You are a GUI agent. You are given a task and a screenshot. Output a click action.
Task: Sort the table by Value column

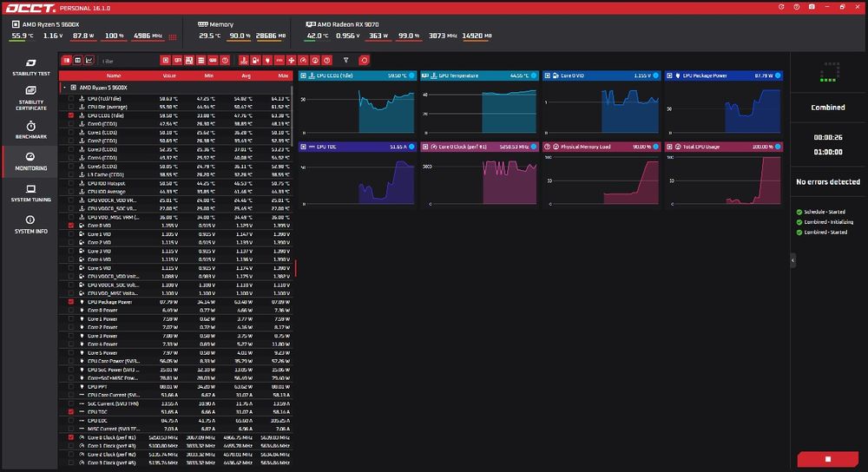coord(169,75)
